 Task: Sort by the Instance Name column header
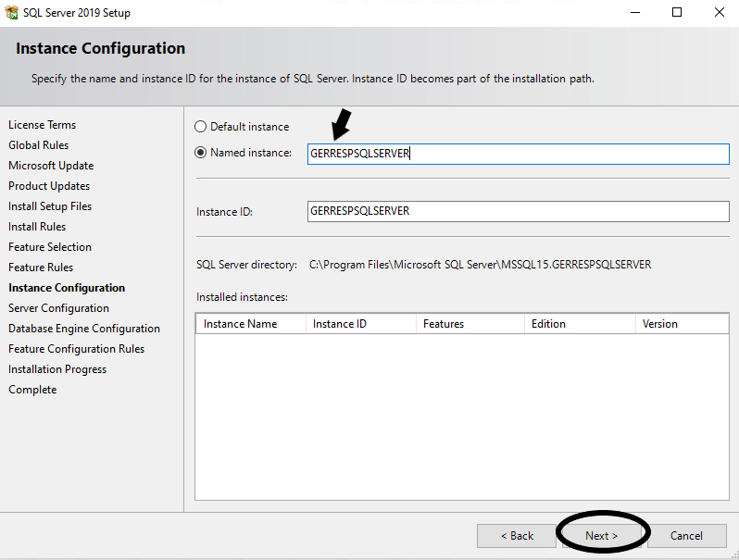251,324
